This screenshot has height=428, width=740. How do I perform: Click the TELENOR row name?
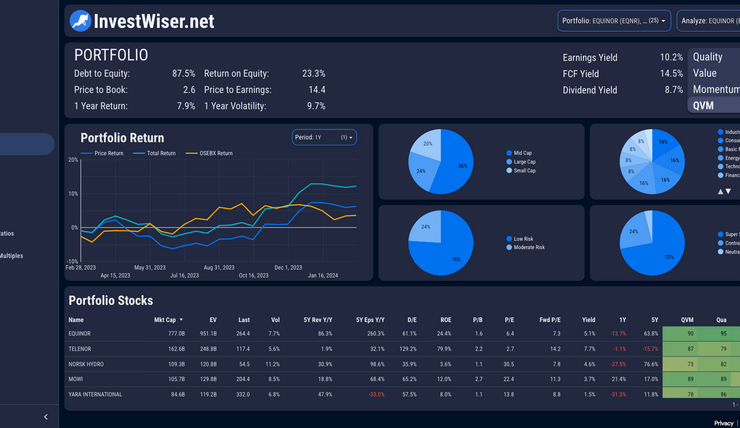(80, 349)
